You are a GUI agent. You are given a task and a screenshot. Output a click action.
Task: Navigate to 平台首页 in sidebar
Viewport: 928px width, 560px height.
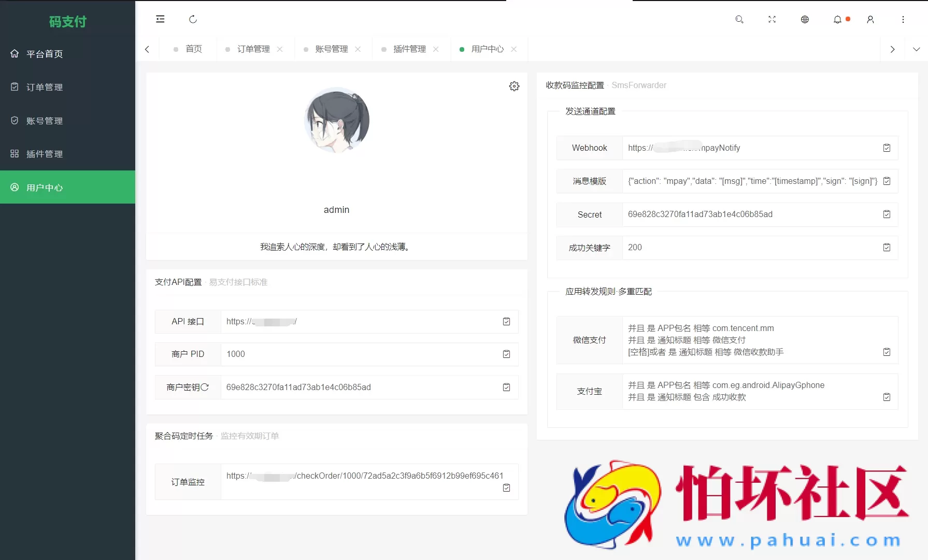tap(45, 54)
